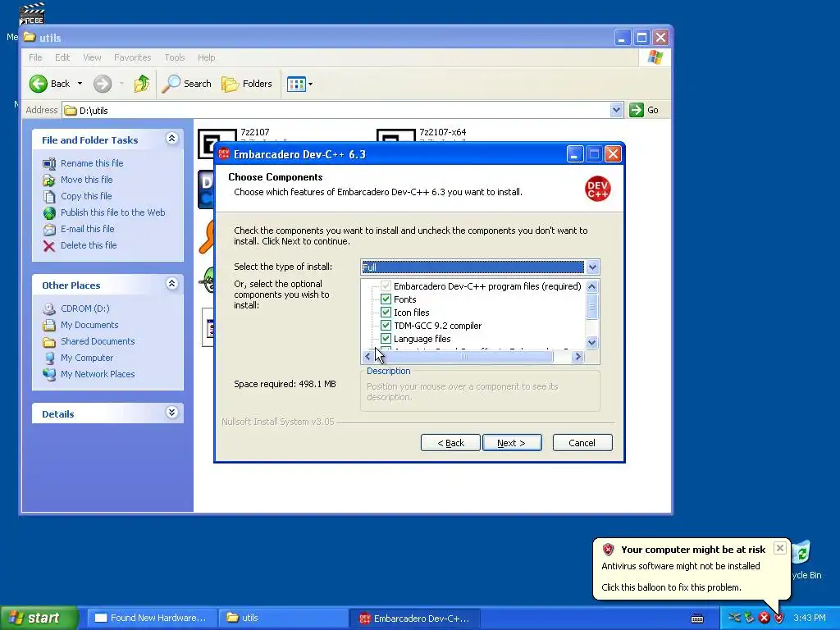
Task: Select the 7z2107-x64 file
Action: click(x=442, y=132)
